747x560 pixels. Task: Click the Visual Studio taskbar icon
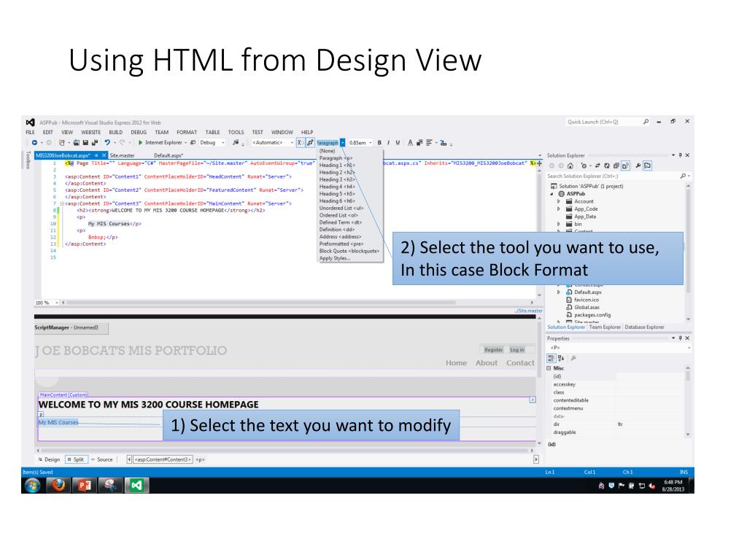136,485
